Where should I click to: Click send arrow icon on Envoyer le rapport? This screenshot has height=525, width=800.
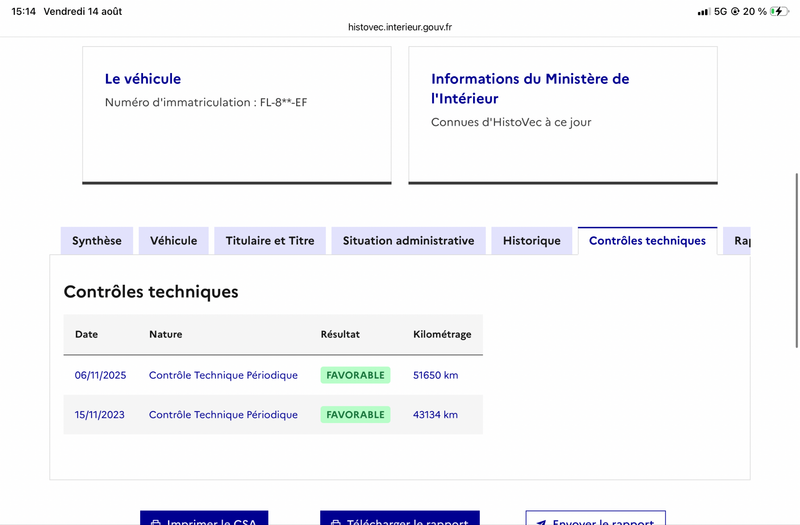click(541, 522)
